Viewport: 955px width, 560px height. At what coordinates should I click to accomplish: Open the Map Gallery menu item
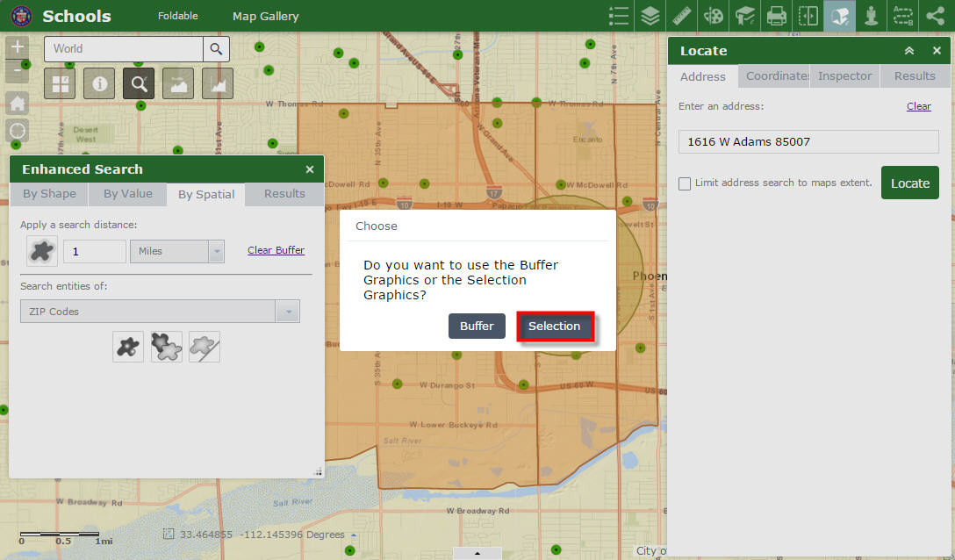(266, 17)
